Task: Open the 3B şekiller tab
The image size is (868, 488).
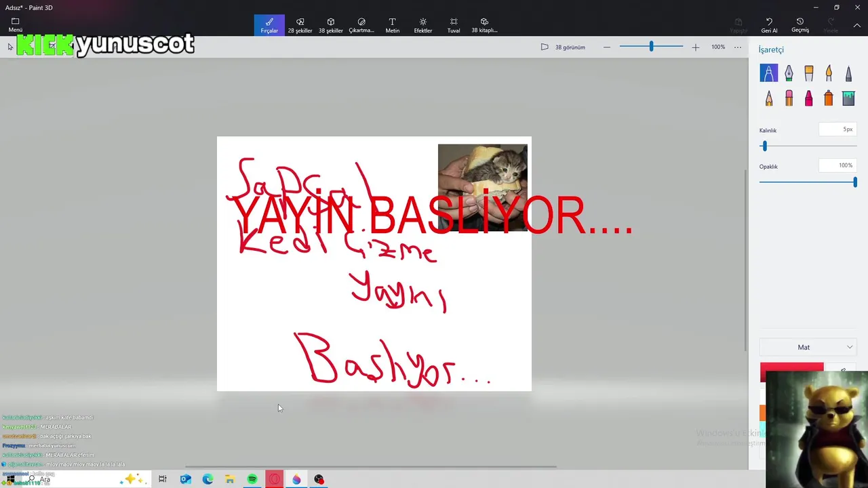Action: pyautogui.click(x=330, y=25)
